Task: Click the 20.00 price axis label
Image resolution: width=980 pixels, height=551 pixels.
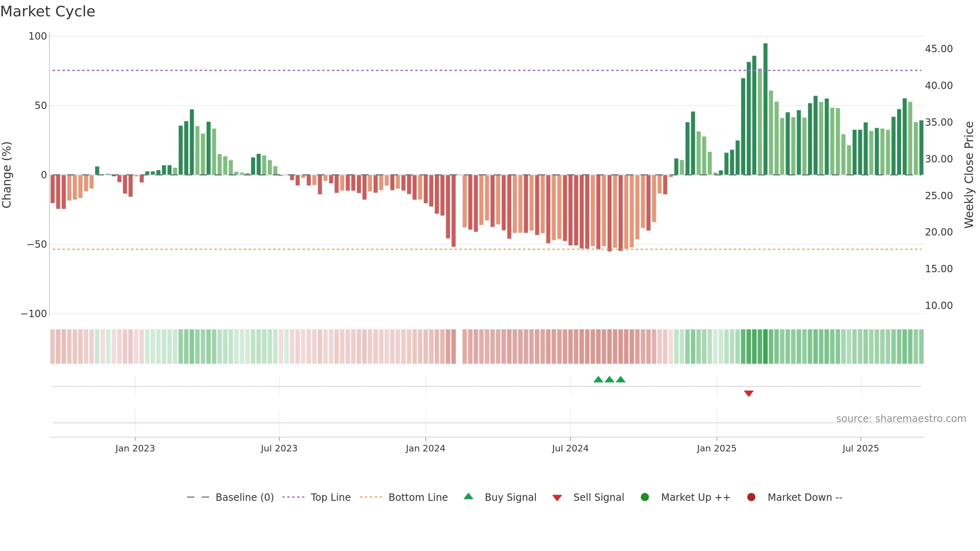Action: pyautogui.click(x=939, y=232)
